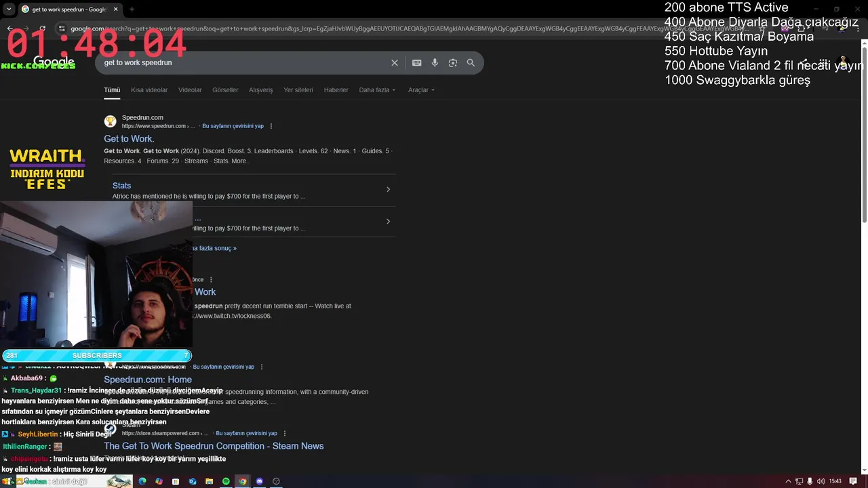Image resolution: width=868 pixels, height=488 pixels.
Task: Open Copilot from the taskbar
Action: [159, 481]
